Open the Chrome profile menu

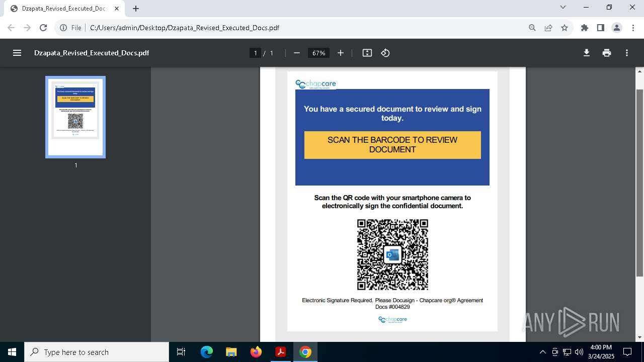617,28
